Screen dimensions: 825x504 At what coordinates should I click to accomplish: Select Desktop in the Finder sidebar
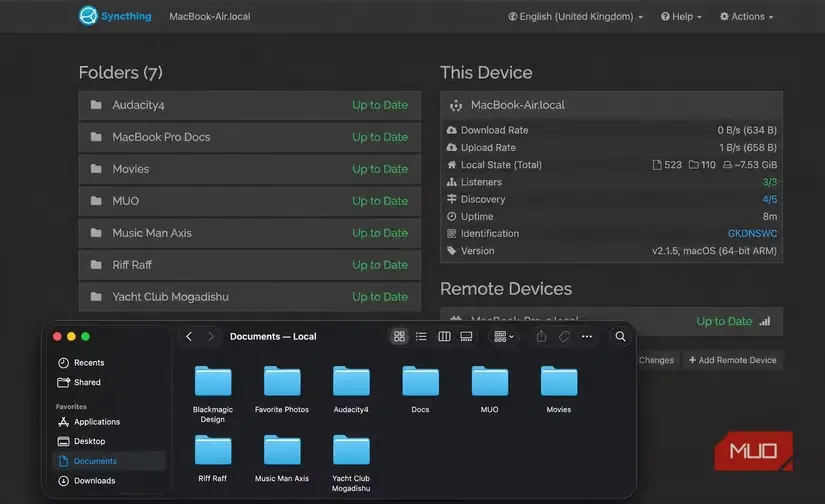coord(109,441)
